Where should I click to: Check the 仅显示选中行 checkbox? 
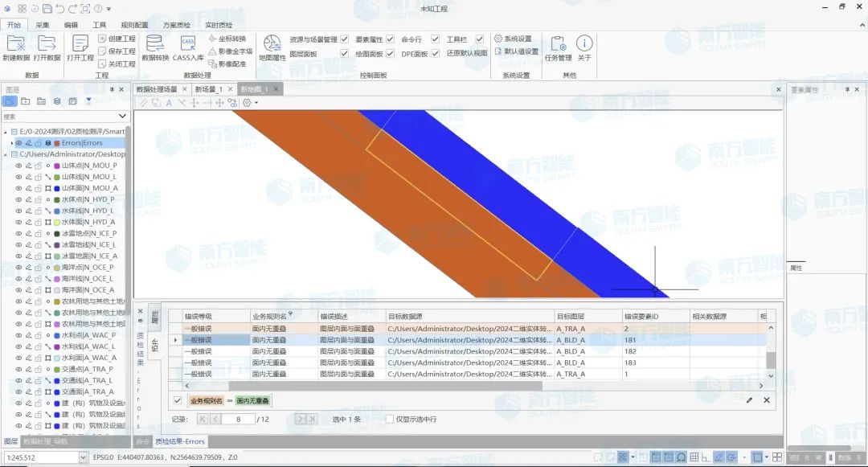pos(389,420)
